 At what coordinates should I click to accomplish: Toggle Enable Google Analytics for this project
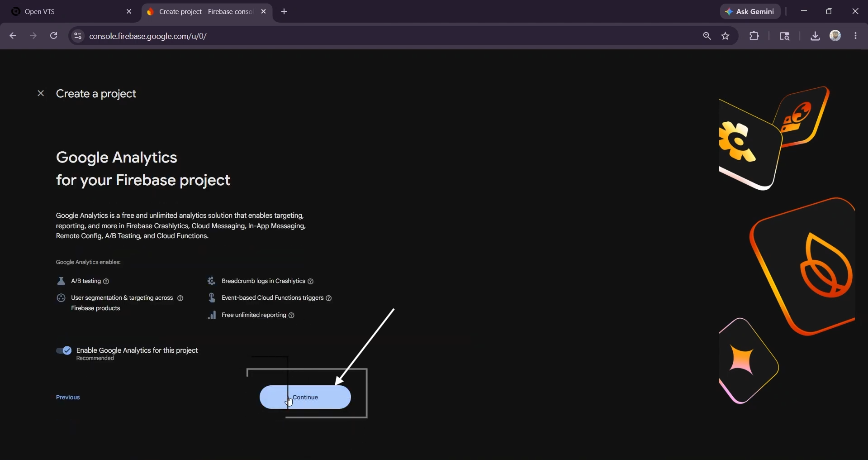(x=64, y=351)
